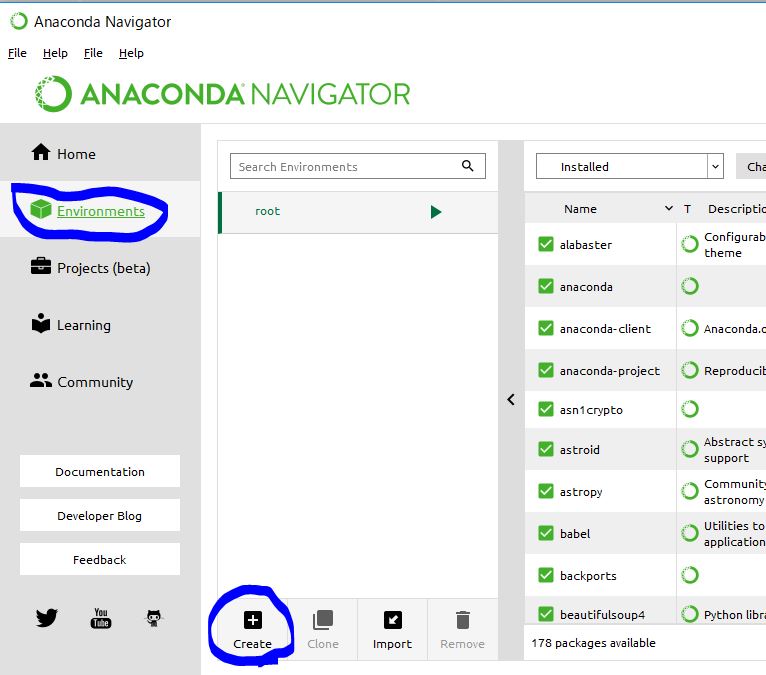This screenshot has width=766, height=675.
Task: Click the asn1crypto type icon
Action: pos(690,409)
